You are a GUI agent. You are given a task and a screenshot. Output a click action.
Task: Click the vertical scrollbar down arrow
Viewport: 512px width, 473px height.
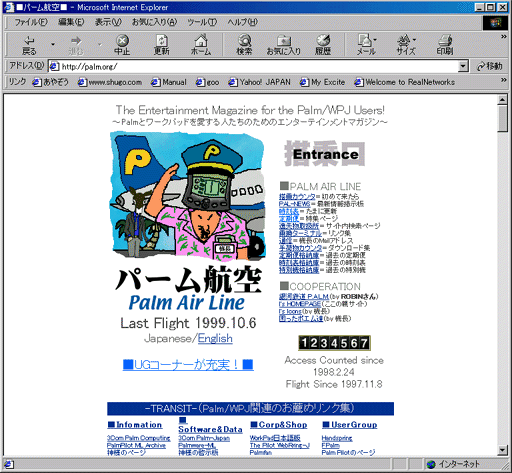[502, 450]
